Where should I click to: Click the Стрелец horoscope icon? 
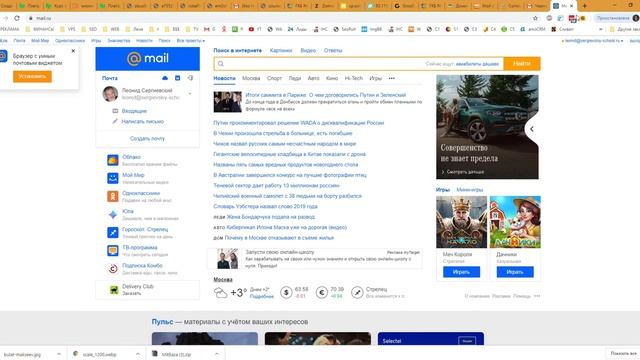[357, 292]
